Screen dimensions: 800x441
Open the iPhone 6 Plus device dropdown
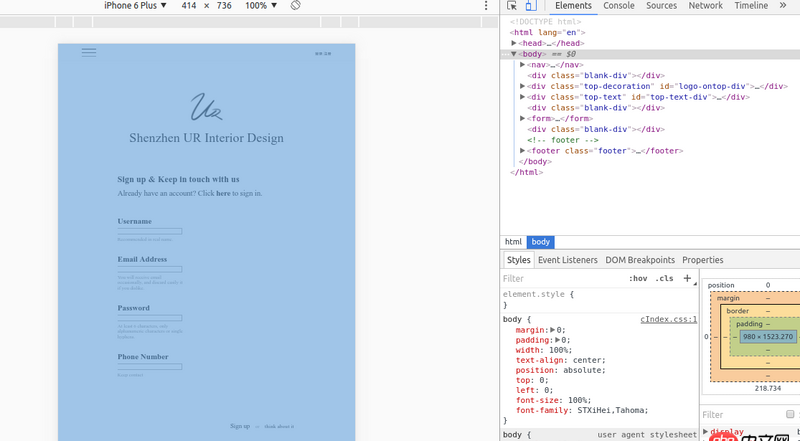tap(135, 6)
